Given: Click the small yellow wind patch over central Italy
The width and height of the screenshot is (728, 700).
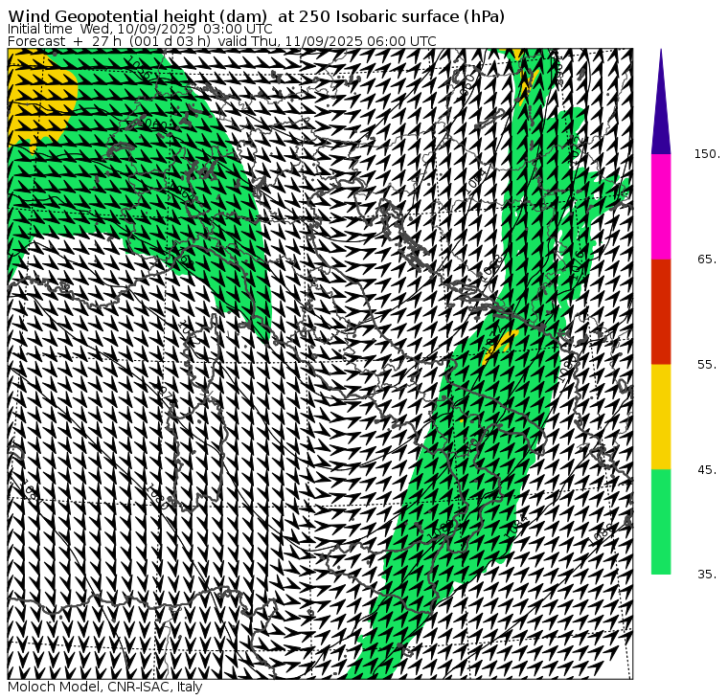Looking at the screenshot, I should (x=500, y=347).
